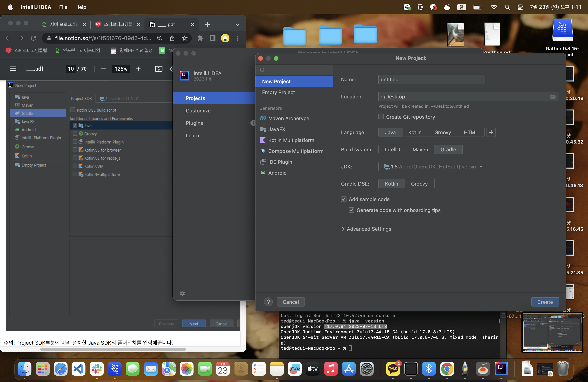Image resolution: width=588 pixels, height=382 pixels.
Task: Select Kotlin for Gradle DSL
Action: (392, 184)
